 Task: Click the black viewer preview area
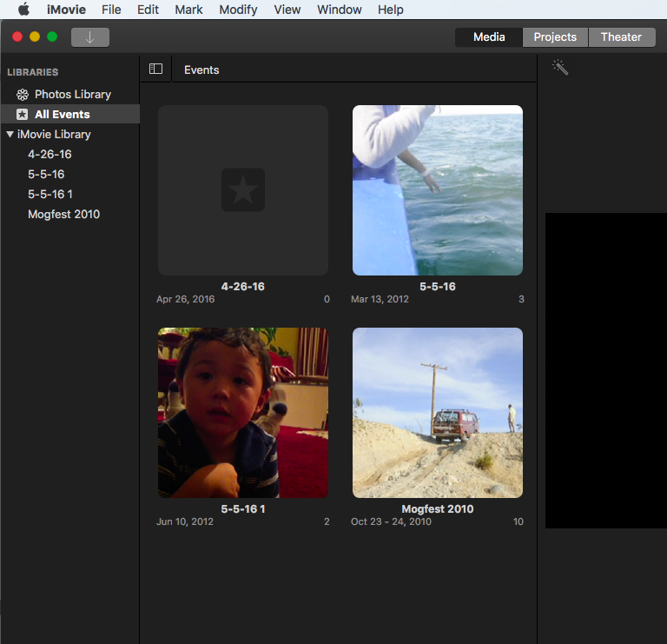click(605, 370)
